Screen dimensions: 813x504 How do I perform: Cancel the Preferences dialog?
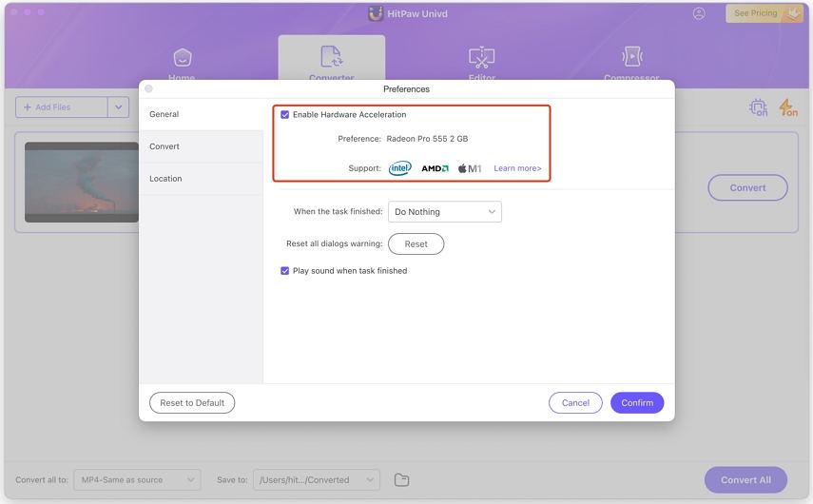[575, 403]
